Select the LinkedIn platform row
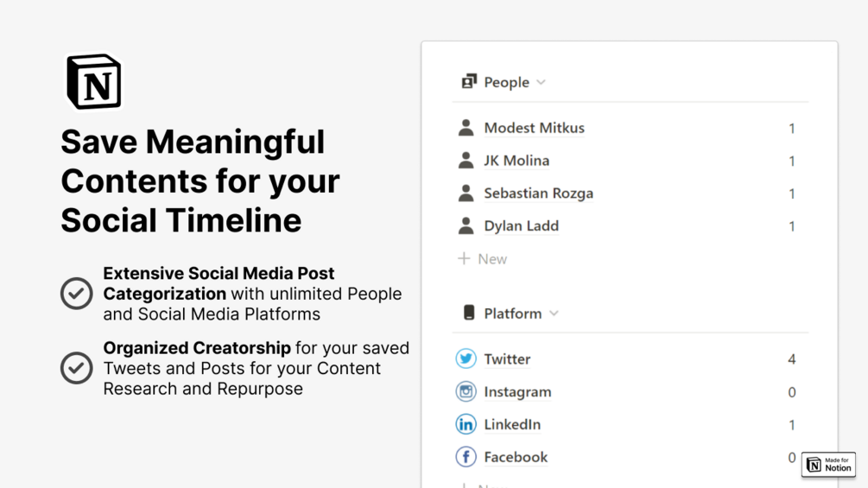 (512, 424)
